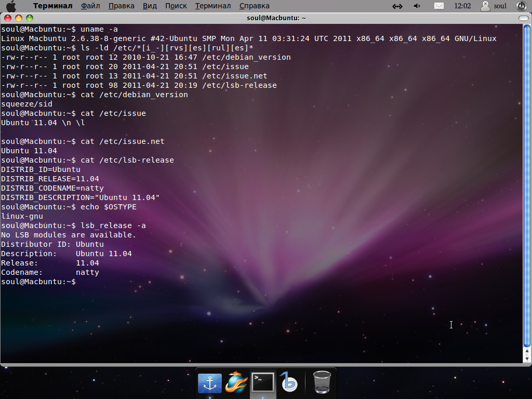This screenshot has width=532, height=399.
Task: Open the mail envelope indicator
Action: pyautogui.click(x=438, y=6)
